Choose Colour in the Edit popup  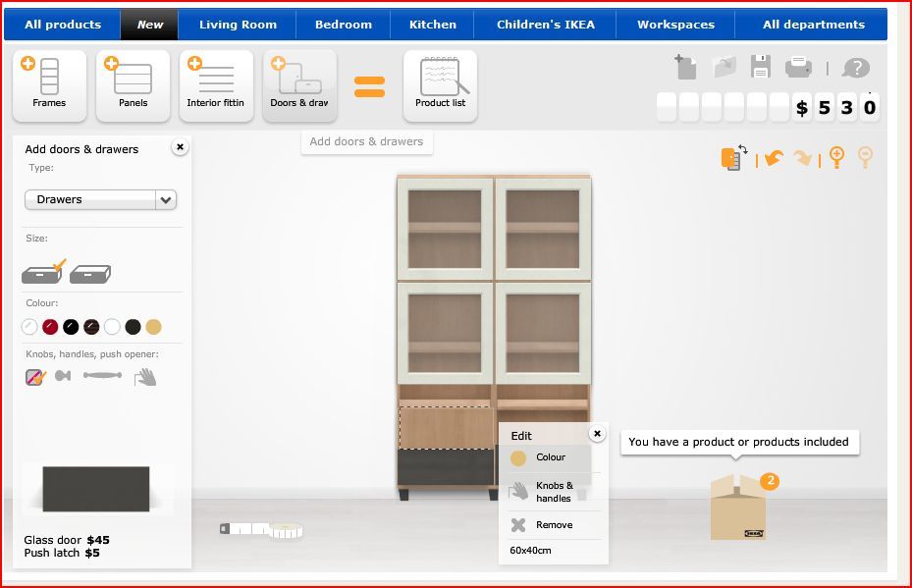tap(550, 457)
